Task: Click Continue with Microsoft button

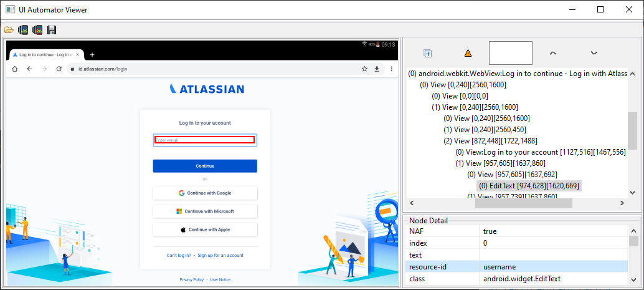Action: (205, 211)
